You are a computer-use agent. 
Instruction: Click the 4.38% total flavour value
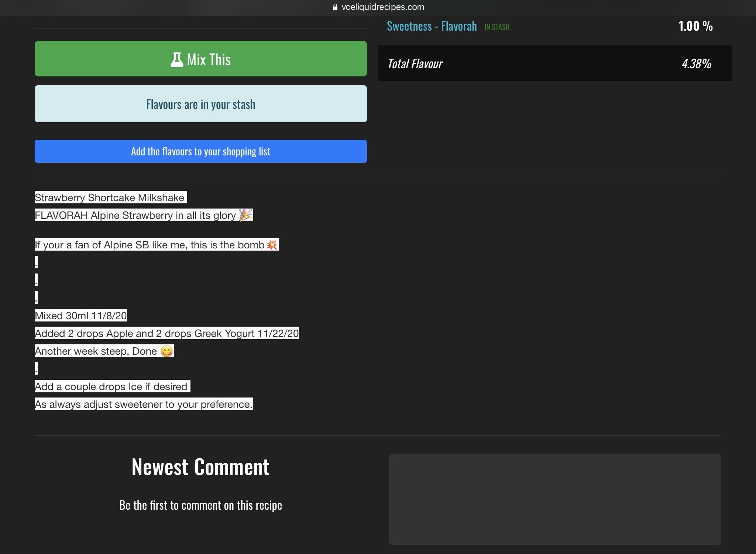coord(697,64)
